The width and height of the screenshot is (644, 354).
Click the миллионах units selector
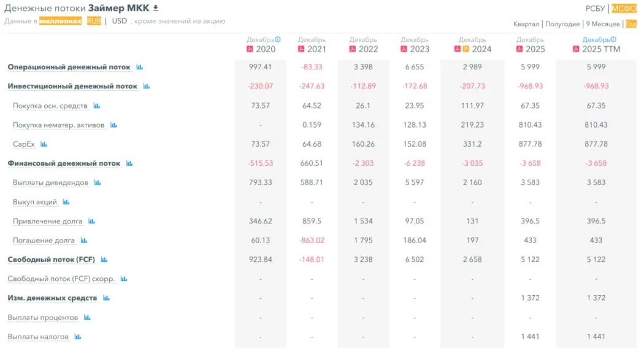(x=61, y=21)
